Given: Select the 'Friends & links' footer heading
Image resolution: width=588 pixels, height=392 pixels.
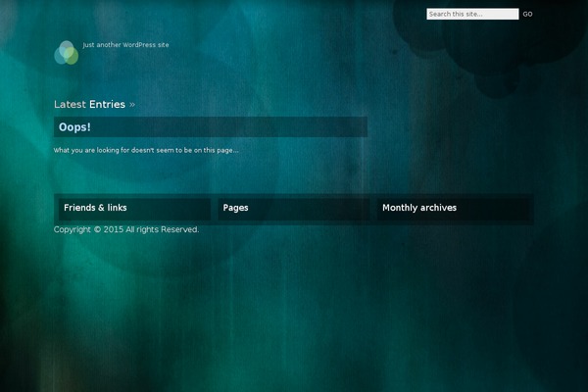Looking at the screenshot, I should [x=95, y=208].
